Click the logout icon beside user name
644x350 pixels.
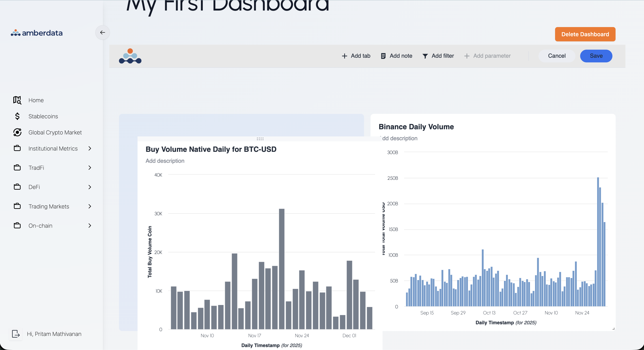tap(15, 334)
